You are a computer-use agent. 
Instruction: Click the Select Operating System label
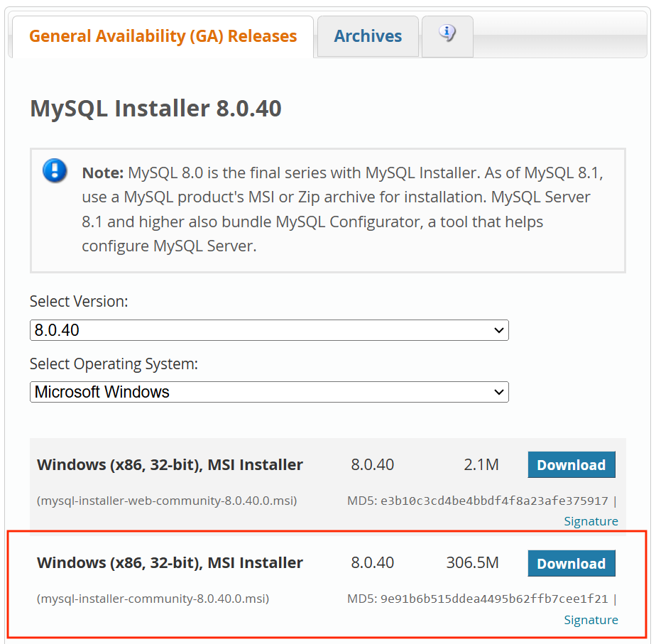pyautogui.click(x=114, y=364)
